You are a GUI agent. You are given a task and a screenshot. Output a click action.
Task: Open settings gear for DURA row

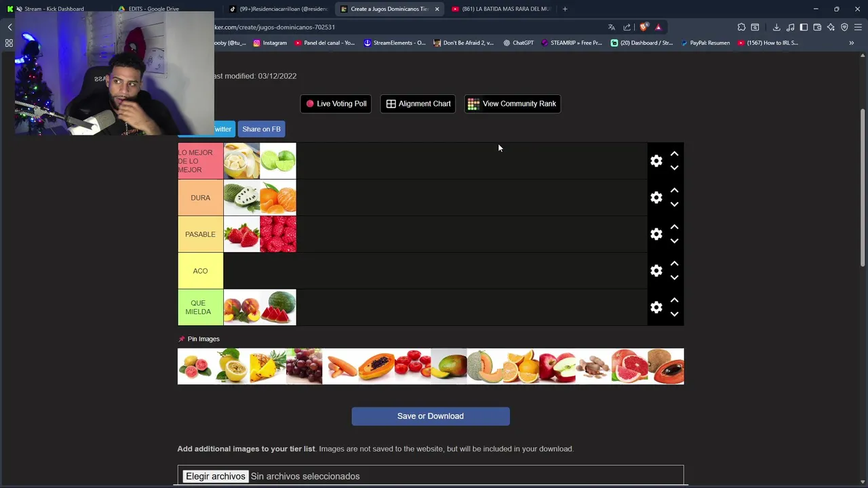coord(656,198)
